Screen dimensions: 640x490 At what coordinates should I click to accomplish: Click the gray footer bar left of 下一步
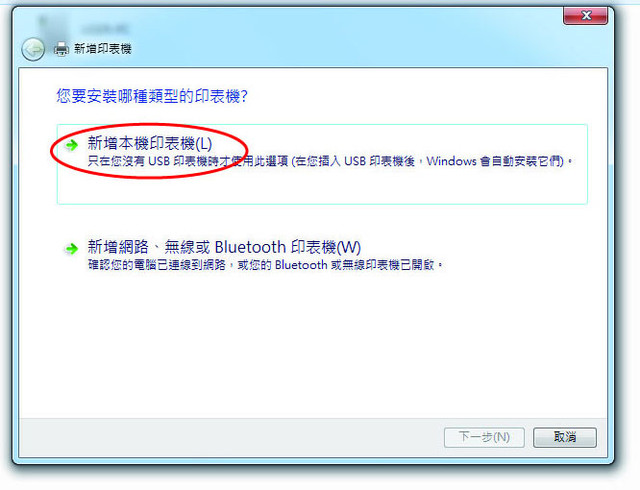tap(231, 437)
